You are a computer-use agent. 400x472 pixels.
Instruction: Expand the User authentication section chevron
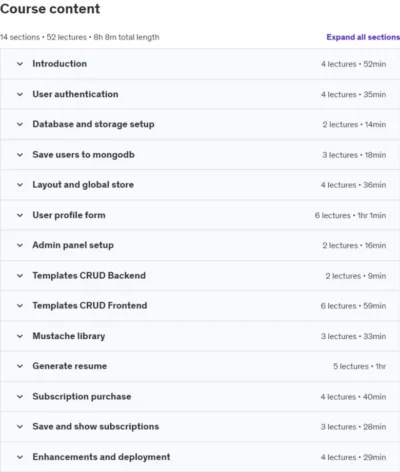point(20,94)
